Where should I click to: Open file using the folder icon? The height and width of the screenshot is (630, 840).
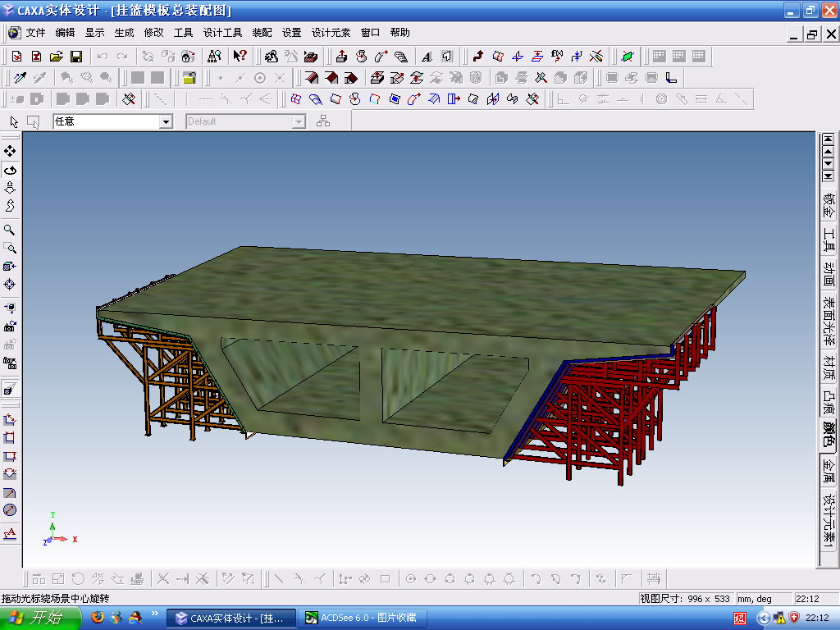pos(57,57)
